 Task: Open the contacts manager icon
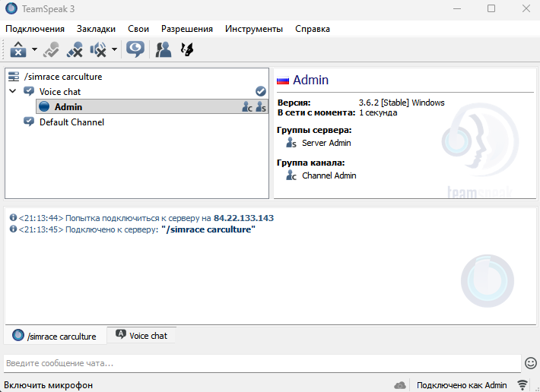164,49
